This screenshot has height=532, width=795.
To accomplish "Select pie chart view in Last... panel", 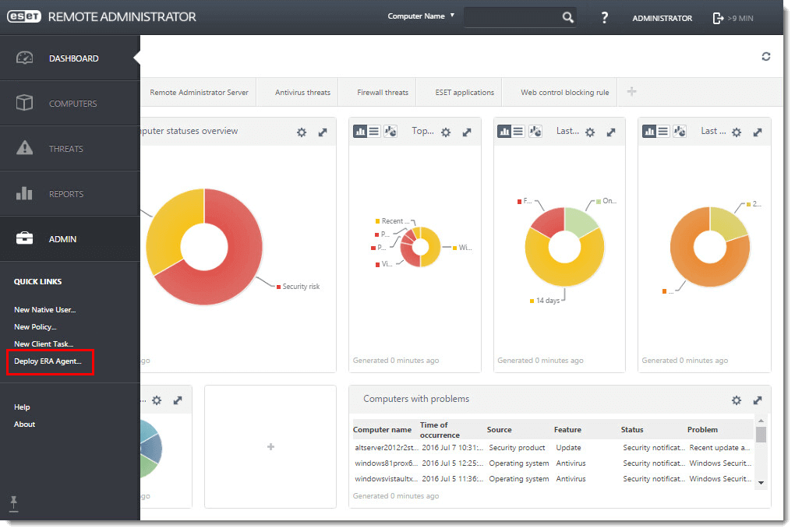I will pyautogui.click(x=535, y=132).
